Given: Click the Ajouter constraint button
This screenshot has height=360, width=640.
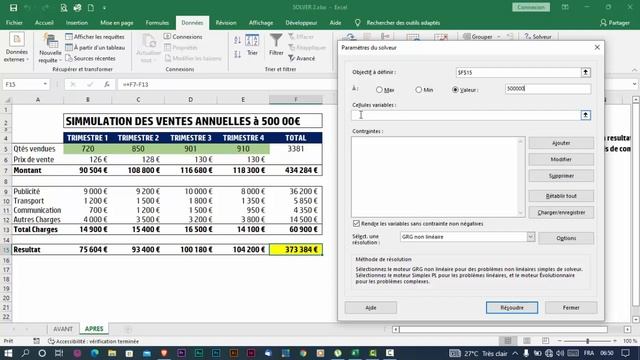Looking at the screenshot, I should pyautogui.click(x=561, y=143).
